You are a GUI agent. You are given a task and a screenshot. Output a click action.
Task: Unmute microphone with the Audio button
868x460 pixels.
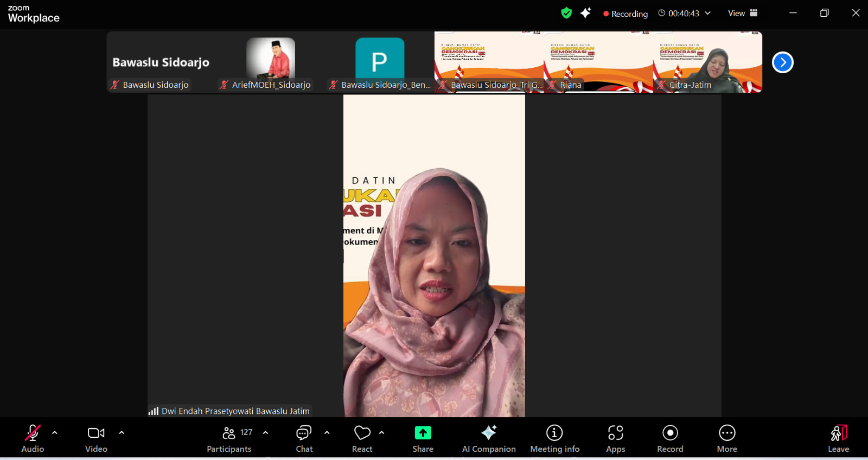point(33,439)
